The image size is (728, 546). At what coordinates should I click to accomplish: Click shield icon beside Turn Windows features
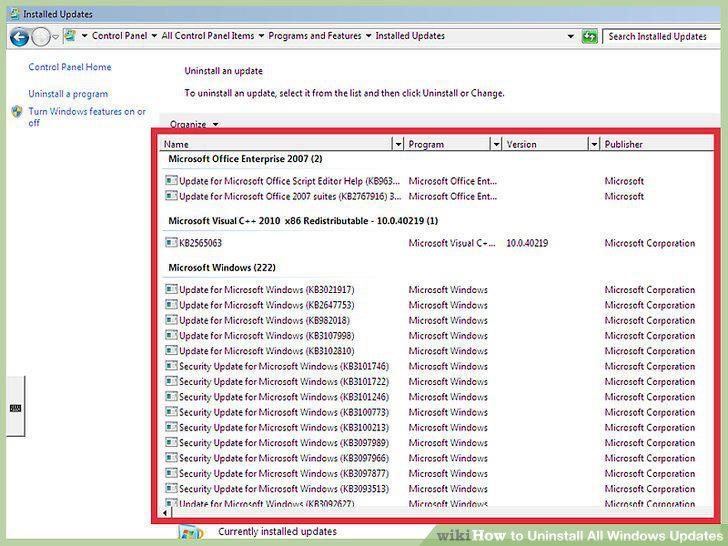[x=17, y=111]
